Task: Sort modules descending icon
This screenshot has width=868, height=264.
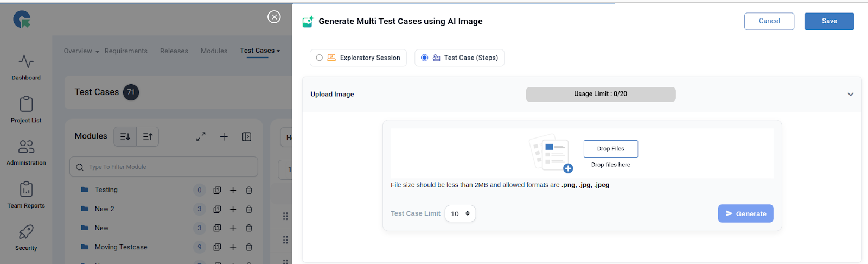Action: (x=125, y=137)
